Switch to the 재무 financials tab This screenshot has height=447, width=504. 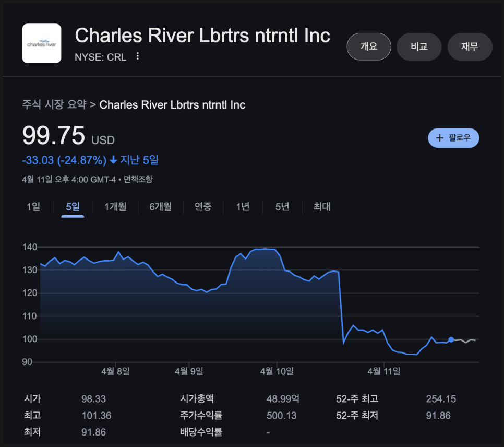[470, 46]
